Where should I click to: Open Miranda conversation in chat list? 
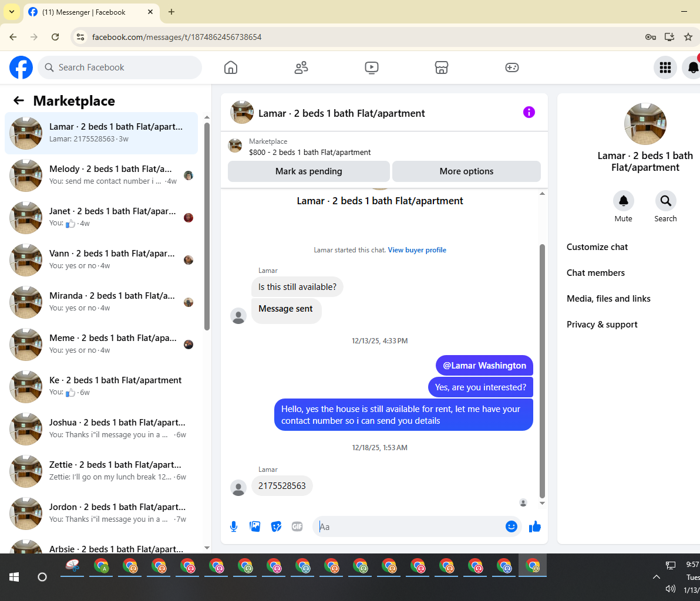coord(102,302)
